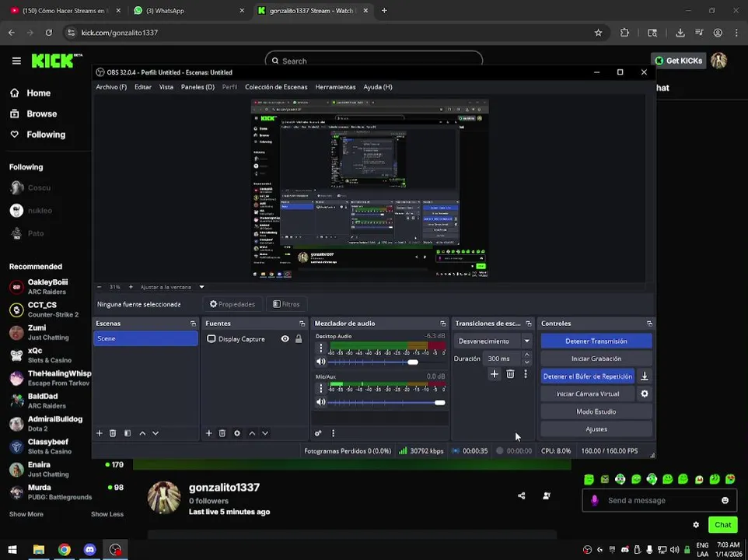The image size is (748, 560).
Task: Click Iniciar Grabación button
Action: (x=596, y=359)
